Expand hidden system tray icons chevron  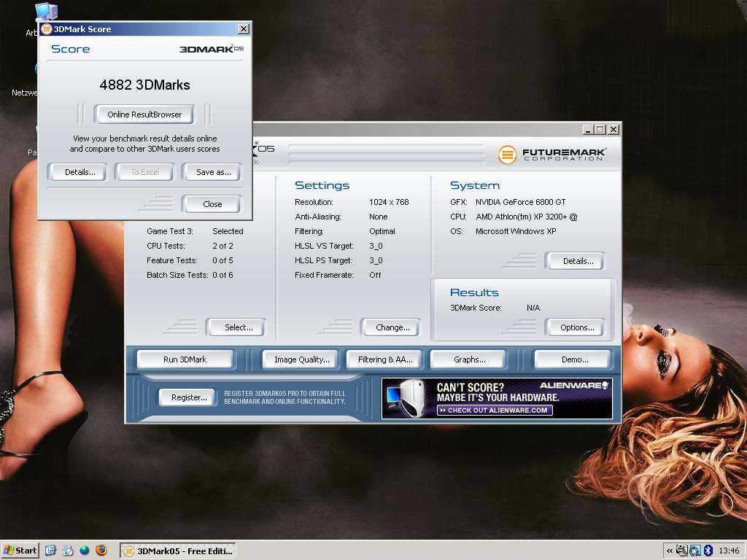(x=670, y=551)
